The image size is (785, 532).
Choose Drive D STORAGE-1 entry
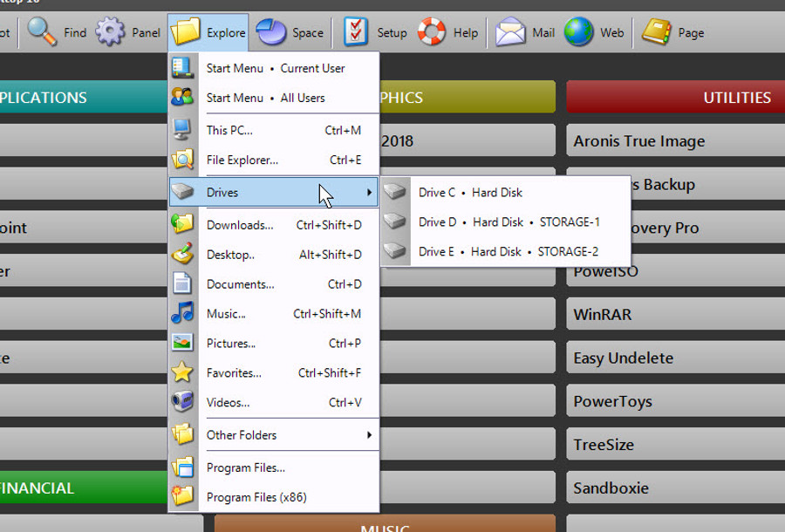coord(506,222)
